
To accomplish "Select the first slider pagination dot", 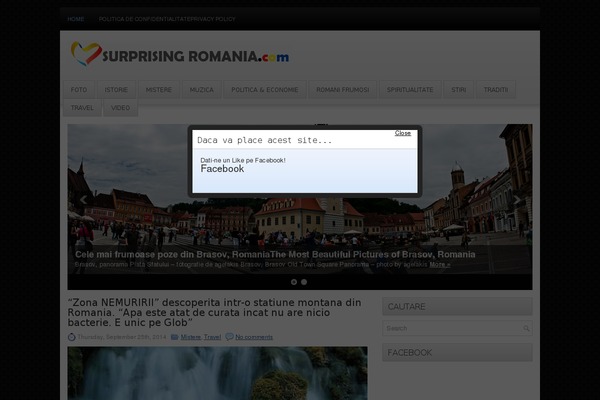I will tap(294, 282).
